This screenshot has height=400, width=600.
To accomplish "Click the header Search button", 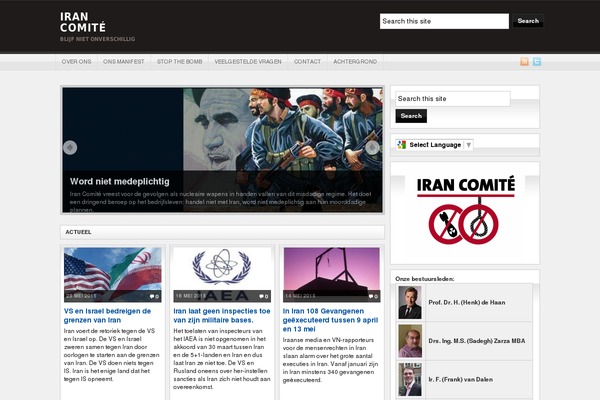I will coord(528,21).
